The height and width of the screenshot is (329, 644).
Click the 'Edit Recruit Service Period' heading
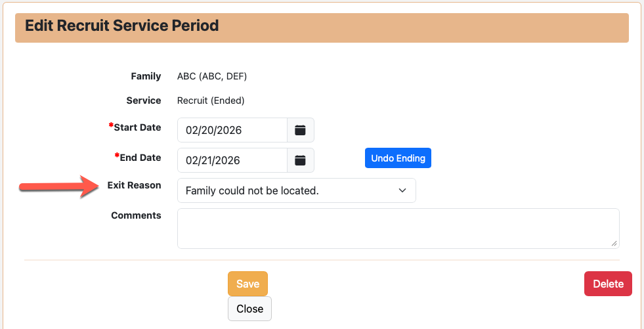121,26
